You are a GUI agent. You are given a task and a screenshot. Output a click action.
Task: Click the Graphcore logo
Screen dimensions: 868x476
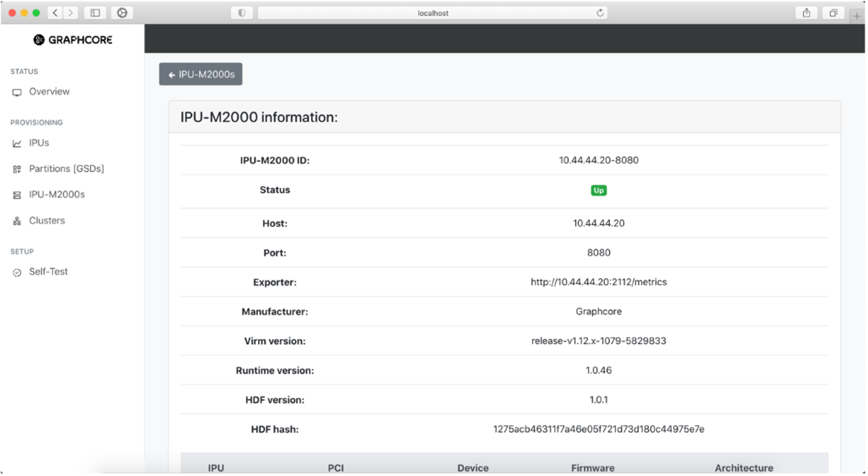tap(73, 40)
